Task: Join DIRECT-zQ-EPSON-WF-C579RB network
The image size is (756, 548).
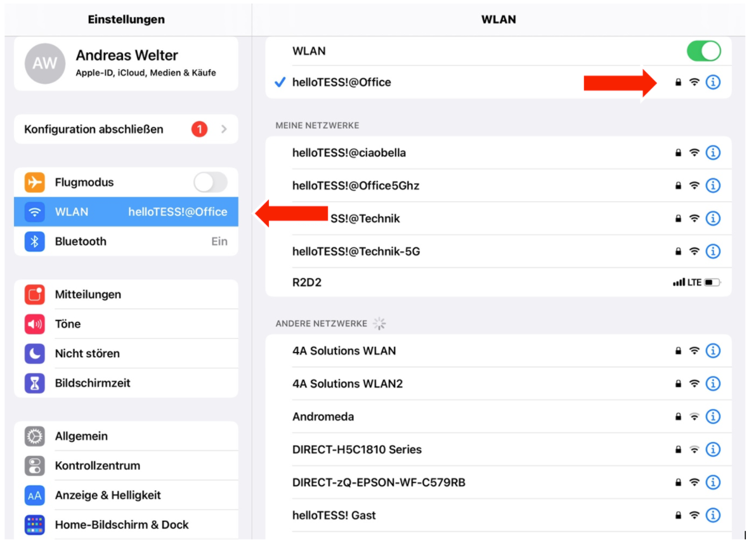Action: [499, 482]
